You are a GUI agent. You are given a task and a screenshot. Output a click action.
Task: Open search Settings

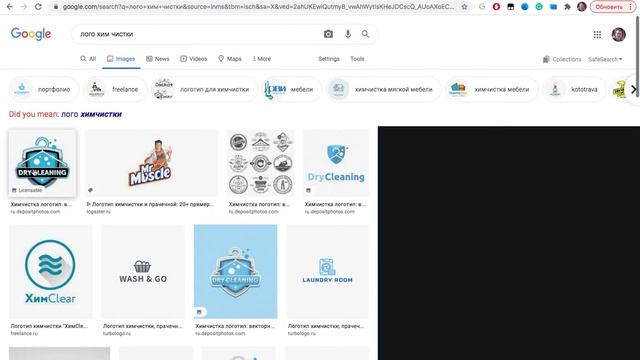point(329,59)
